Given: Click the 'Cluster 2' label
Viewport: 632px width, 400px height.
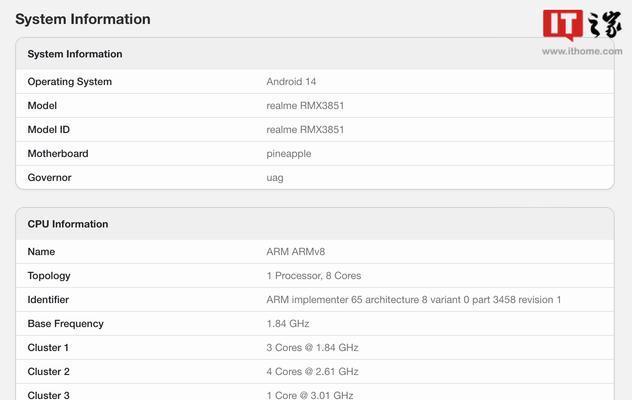Looking at the screenshot, I should click(48, 371).
